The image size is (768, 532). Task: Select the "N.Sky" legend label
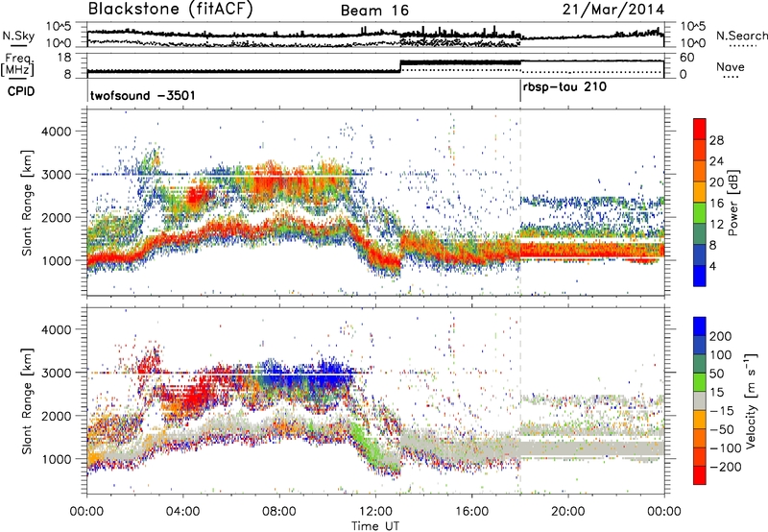[18, 36]
